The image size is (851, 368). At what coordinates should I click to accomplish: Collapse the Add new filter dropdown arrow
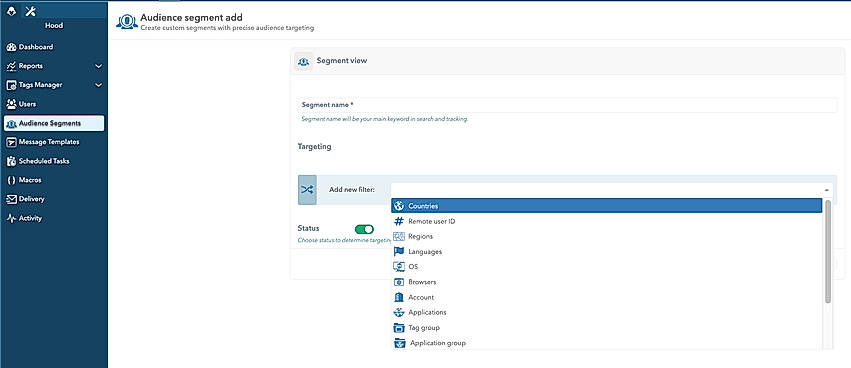(827, 190)
